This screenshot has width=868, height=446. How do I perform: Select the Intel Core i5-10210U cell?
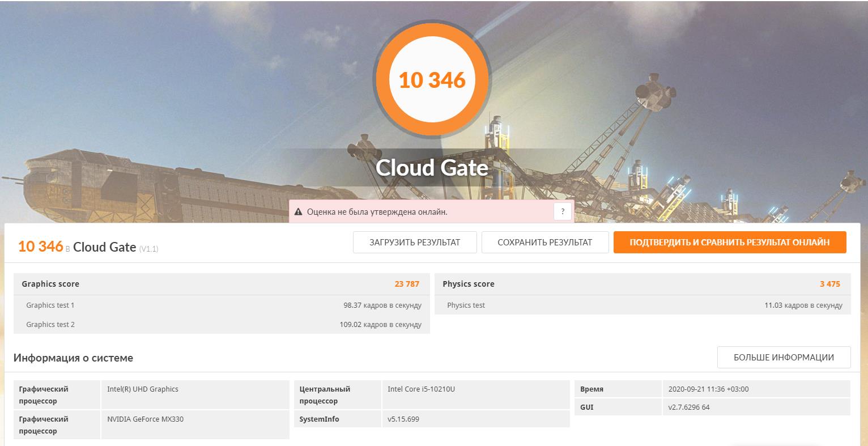pyautogui.click(x=476, y=395)
